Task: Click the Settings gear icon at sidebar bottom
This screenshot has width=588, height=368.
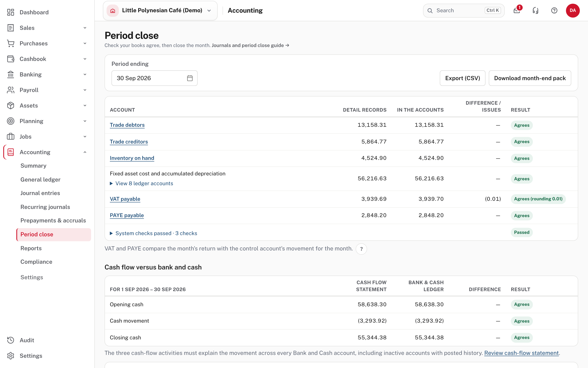Action: point(10,356)
